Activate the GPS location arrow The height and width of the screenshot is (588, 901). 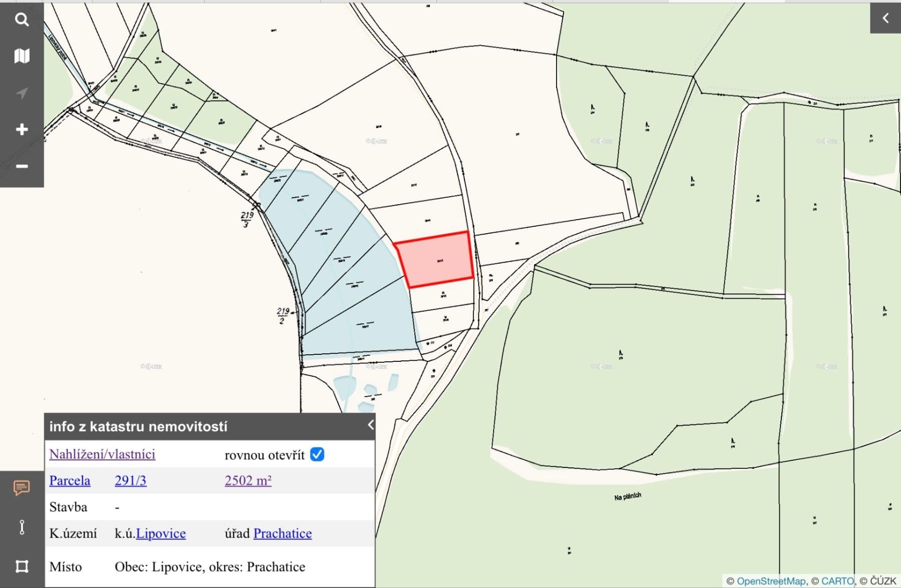pos(21,93)
